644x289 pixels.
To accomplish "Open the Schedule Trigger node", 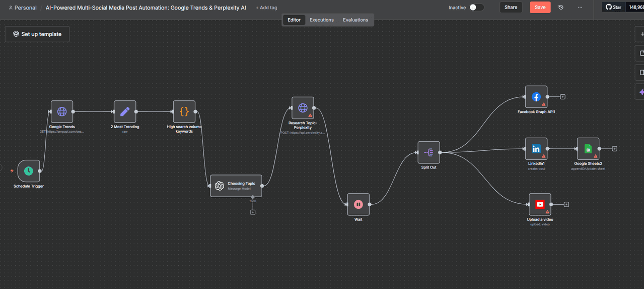I will pos(29,171).
